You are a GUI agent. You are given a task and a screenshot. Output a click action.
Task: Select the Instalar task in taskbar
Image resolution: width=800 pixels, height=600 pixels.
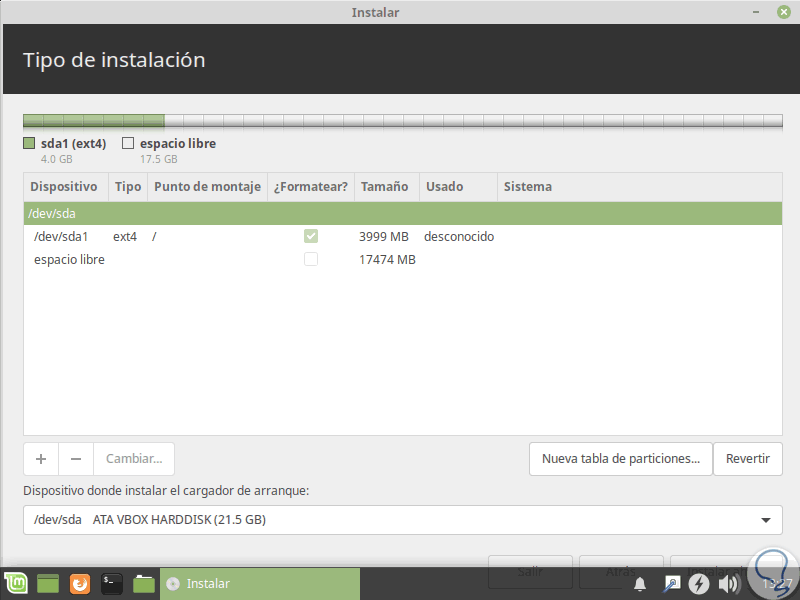(x=260, y=583)
